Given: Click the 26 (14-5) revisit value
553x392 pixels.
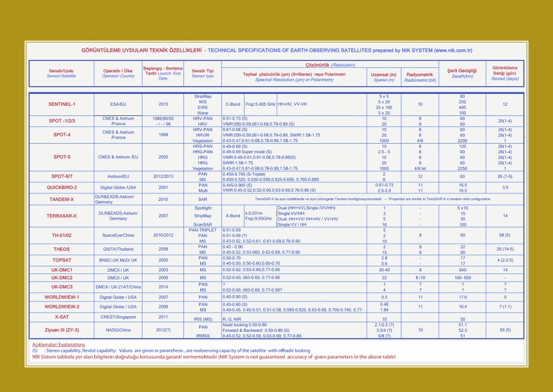Looking at the screenshot, I should pyautogui.click(x=505, y=249).
